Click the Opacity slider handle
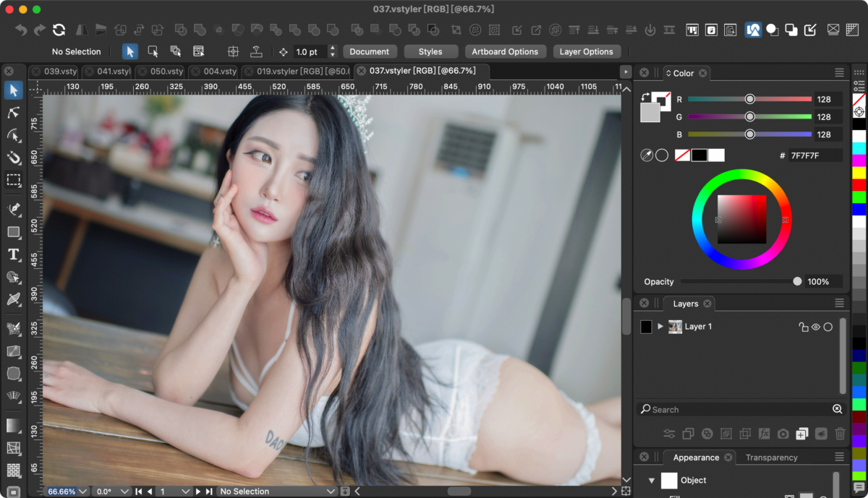The image size is (868, 498). [x=797, y=282]
